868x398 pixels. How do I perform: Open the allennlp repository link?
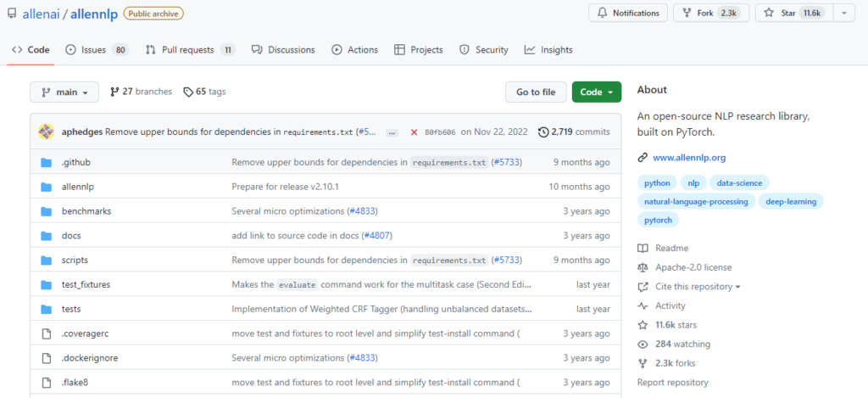95,14
